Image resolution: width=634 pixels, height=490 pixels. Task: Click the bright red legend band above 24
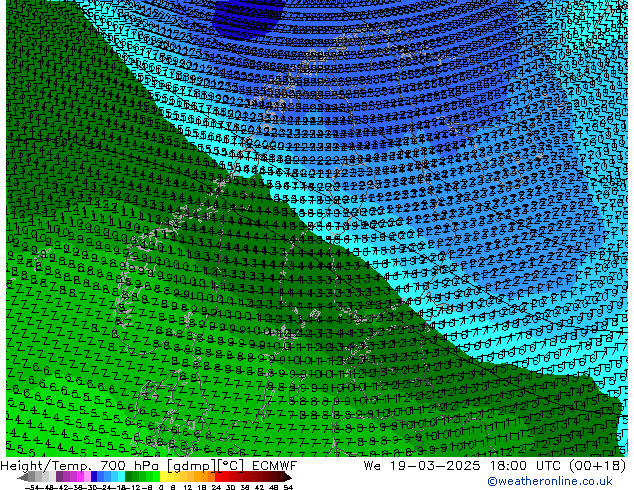(218, 477)
